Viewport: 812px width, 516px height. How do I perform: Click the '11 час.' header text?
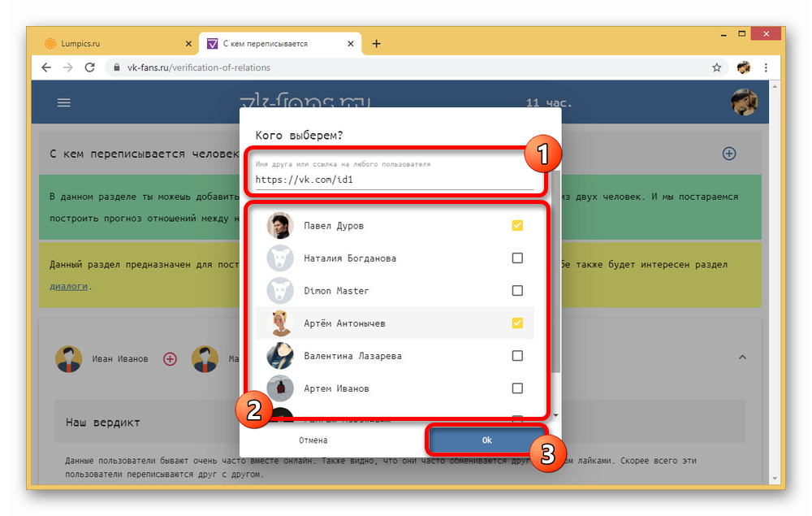tap(549, 102)
